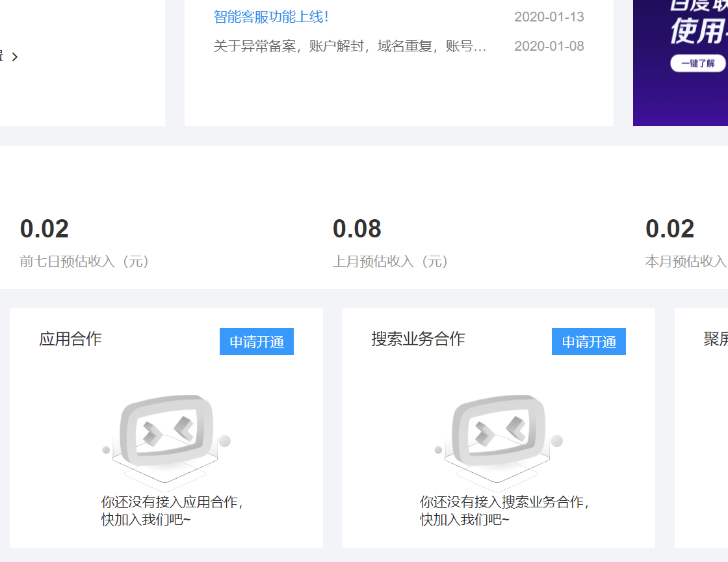Click the empty-state illustration in 搜索业务合作
Image resolution: width=728 pixels, height=562 pixels.
499,438
